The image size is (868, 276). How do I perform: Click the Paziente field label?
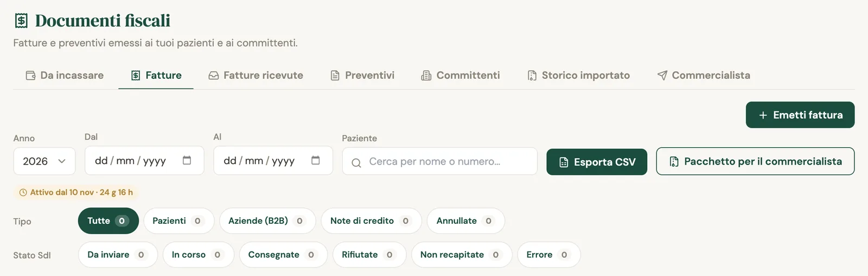pyautogui.click(x=359, y=139)
